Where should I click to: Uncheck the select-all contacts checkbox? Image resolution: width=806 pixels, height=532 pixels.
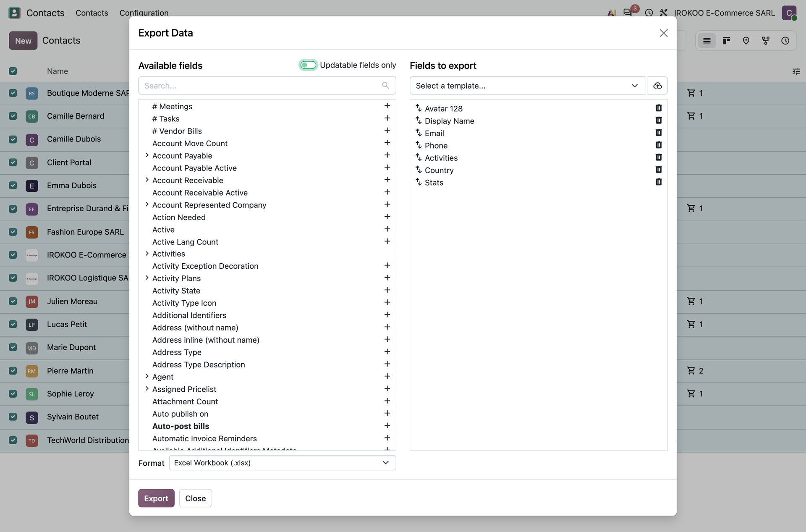pyautogui.click(x=13, y=71)
